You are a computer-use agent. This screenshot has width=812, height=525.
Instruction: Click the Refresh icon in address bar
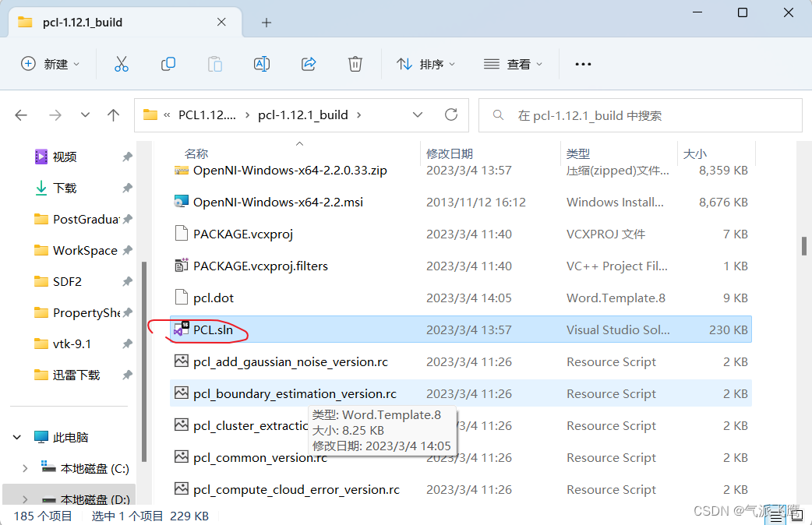coord(450,114)
